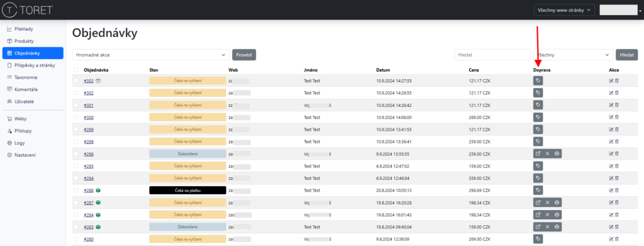The height and width of the screenshot is (246, 644).
Task: Delete order #303 with trash icon
Action: point(617,81)
